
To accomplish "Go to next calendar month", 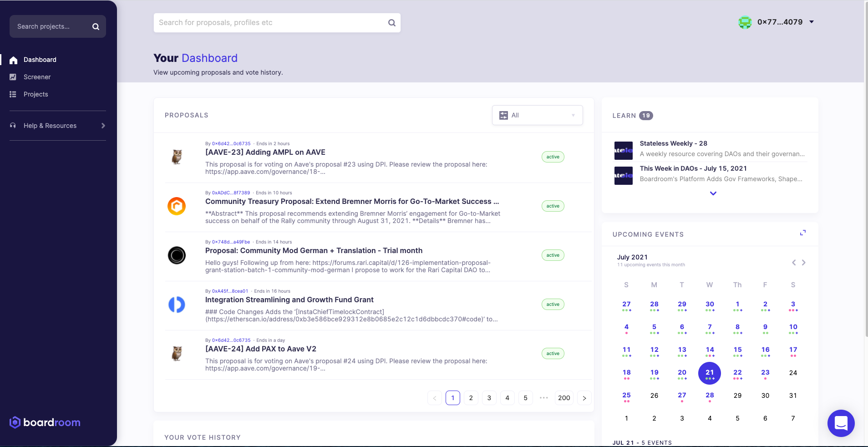I will coord(804,263).
